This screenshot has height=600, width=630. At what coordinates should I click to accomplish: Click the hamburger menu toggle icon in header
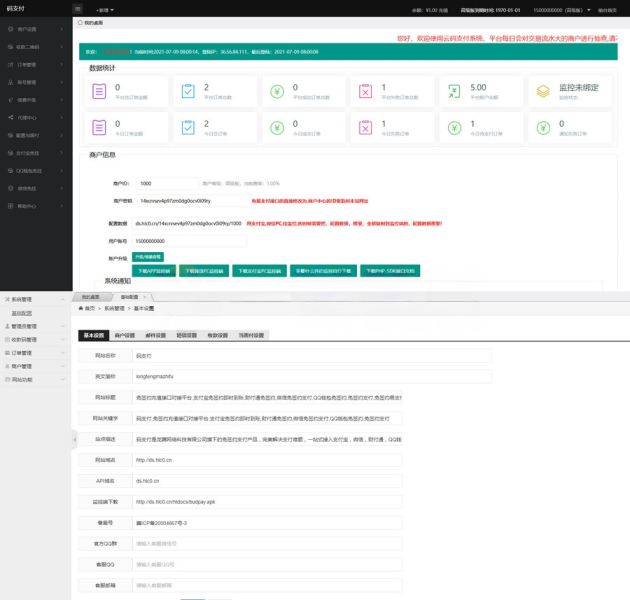(78, 8)
